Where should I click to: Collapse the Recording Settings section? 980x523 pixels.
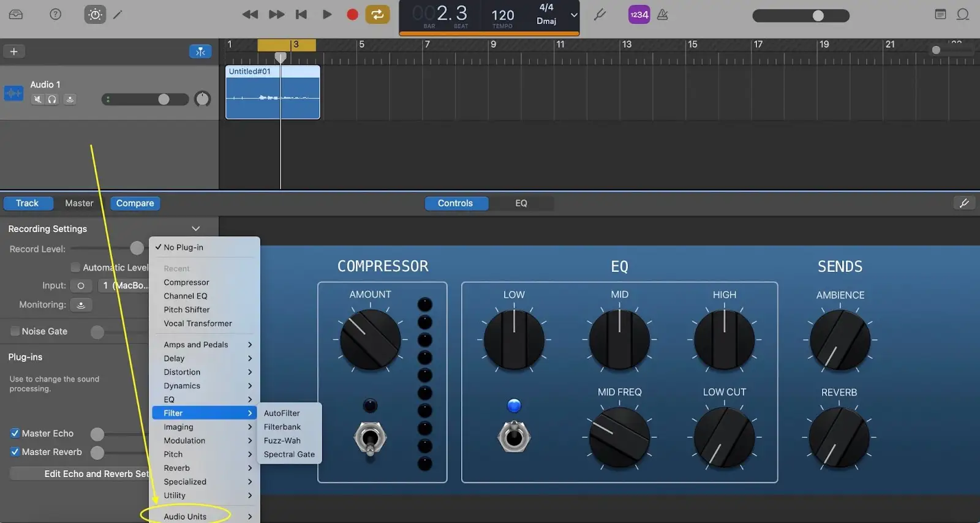195,228
